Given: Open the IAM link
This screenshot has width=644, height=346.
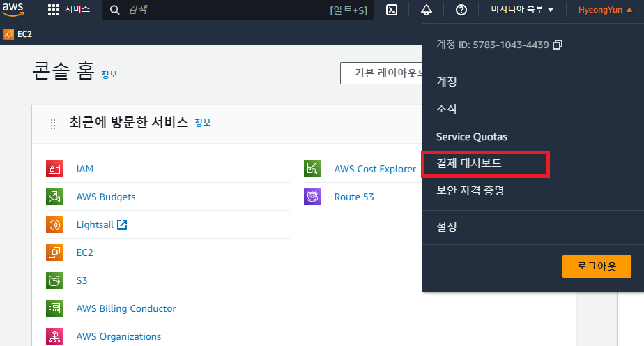Looking at the screenshot, I should point(84,169).
